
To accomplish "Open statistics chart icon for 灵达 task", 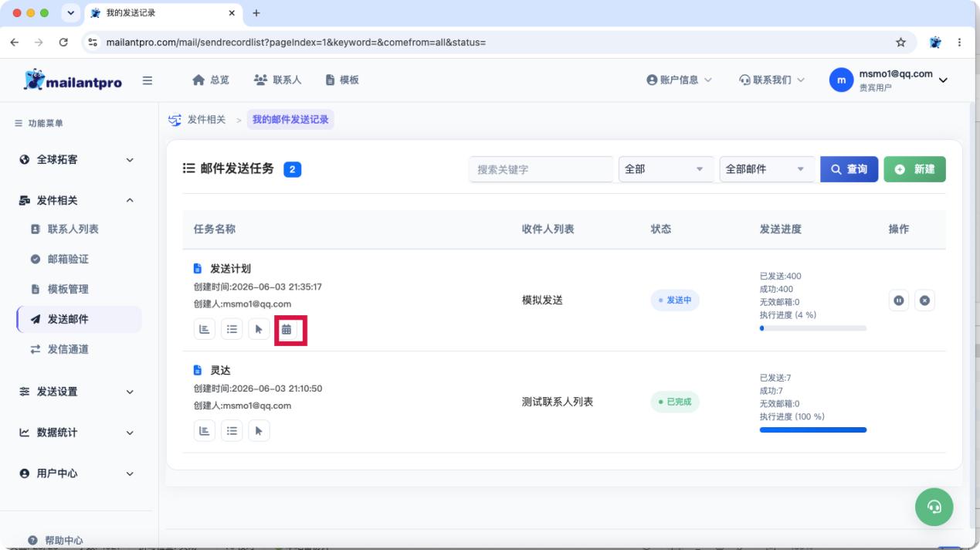I will coord(205,430).
